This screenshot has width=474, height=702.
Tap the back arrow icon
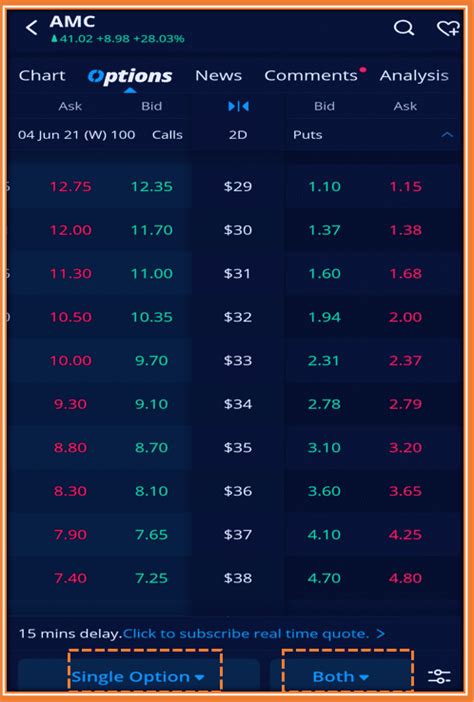pos(31,28)
